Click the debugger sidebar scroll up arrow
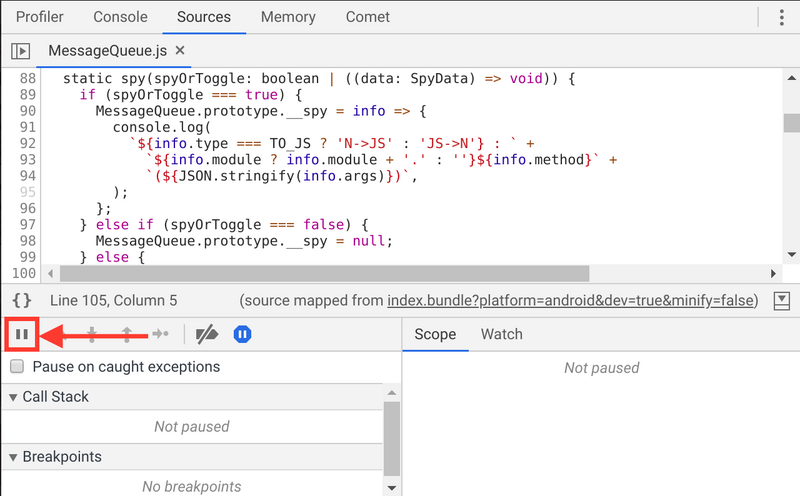This screenshot has height=496, width=800. 391,392
